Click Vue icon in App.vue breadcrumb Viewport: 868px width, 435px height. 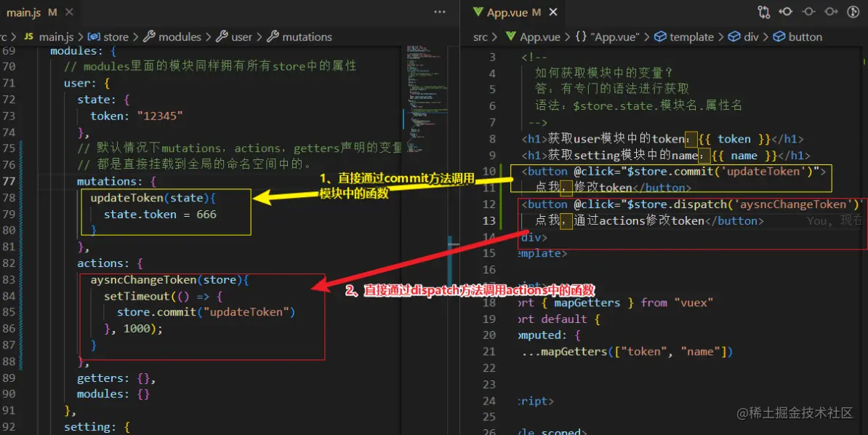pyautogui.click(x=510, y=37)
